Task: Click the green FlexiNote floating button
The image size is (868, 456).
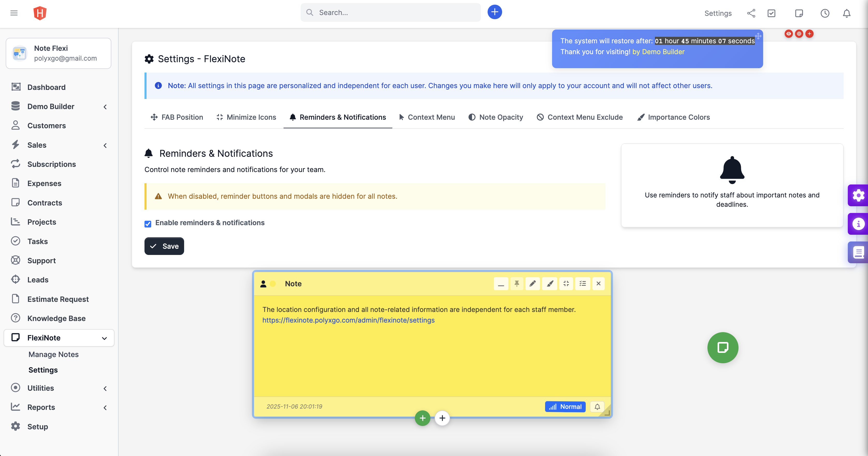Action: click(x=723, y=347)
